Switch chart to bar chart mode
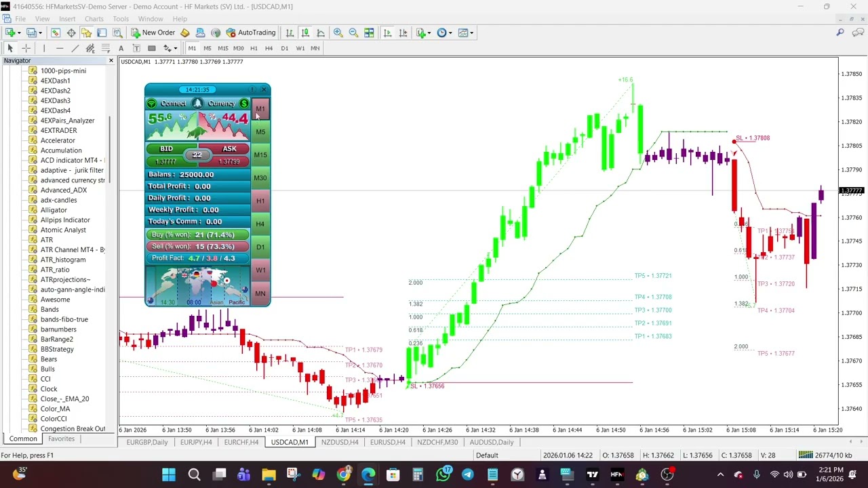The image size is (868, 488). coord(290,33)
